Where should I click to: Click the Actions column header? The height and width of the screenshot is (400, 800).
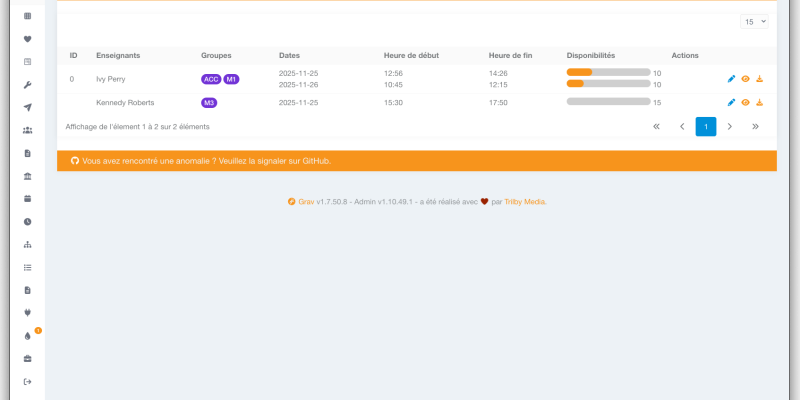pyautogui.click(x=685, y=55)
